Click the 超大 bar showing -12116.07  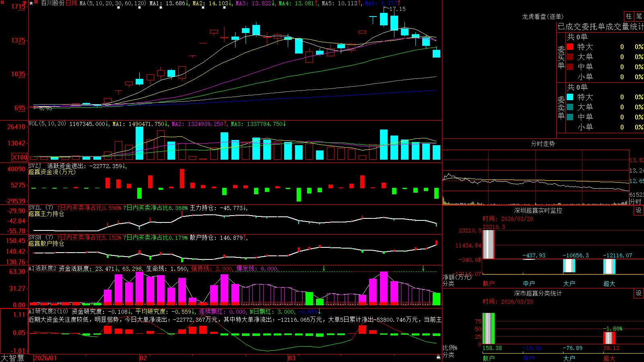609,267
